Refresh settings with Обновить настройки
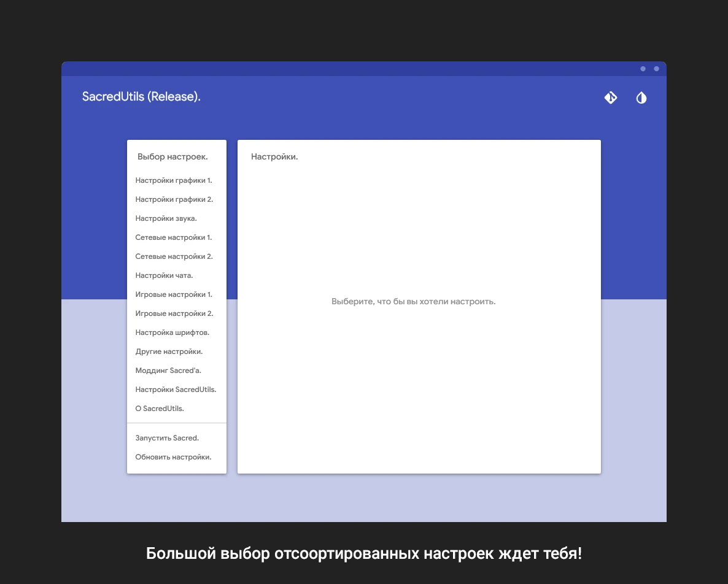 tap(173, 456)
